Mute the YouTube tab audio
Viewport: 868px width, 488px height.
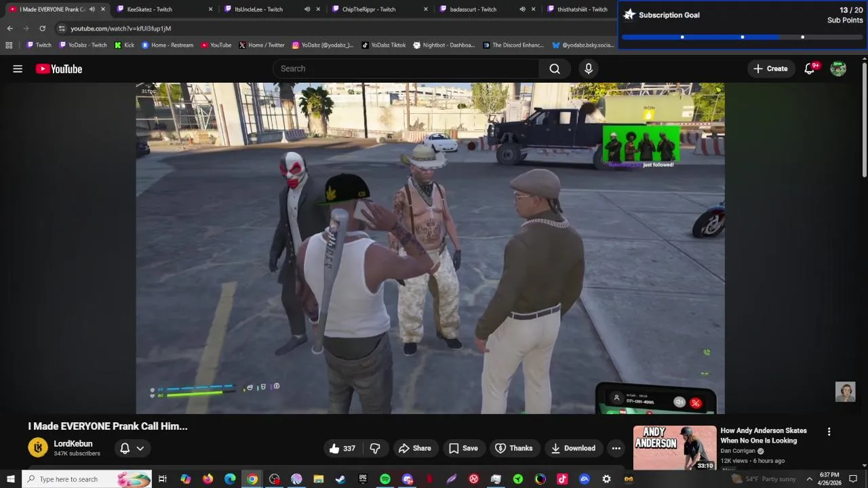(92, 9)
